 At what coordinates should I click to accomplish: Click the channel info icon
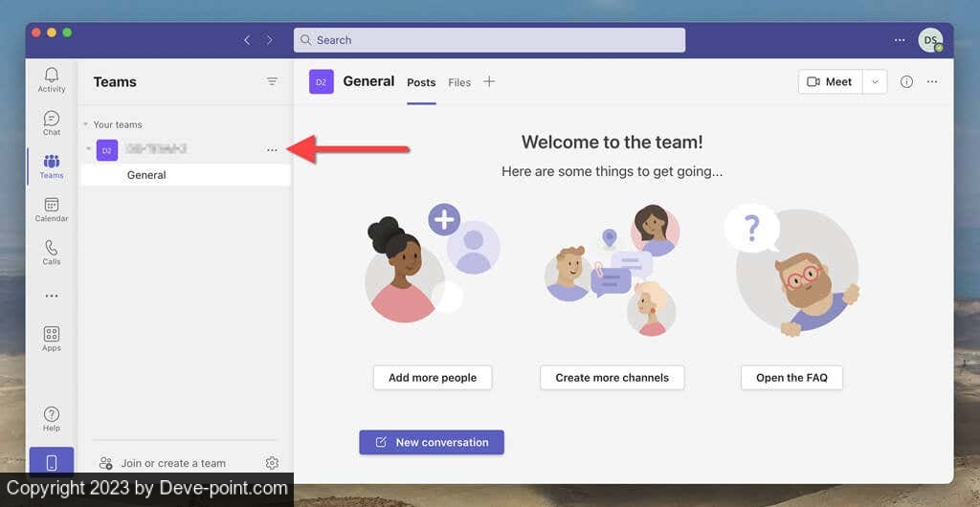pos(906,82)
